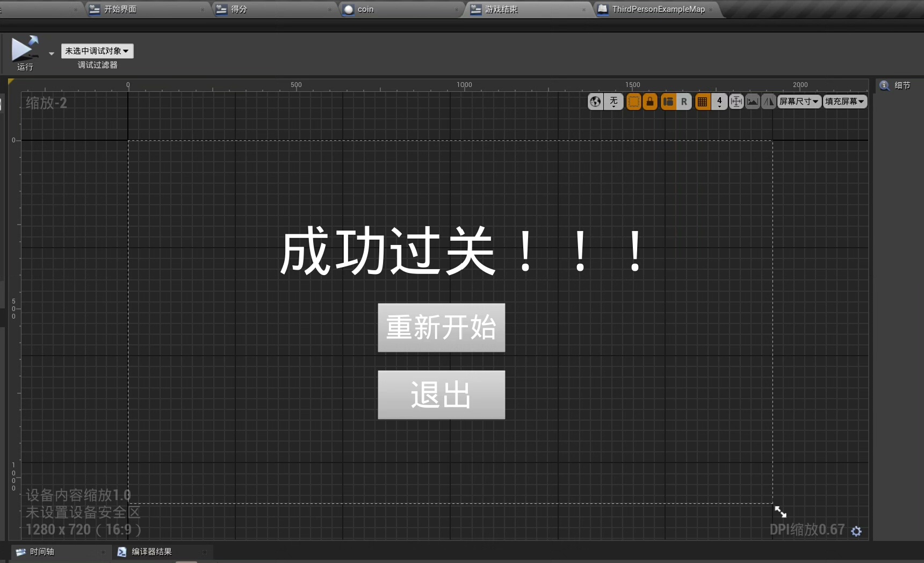Viewport: 924px width, 563px height.
Task: Select the 重新开始 button widget
Action: click(x=441, y=328)
